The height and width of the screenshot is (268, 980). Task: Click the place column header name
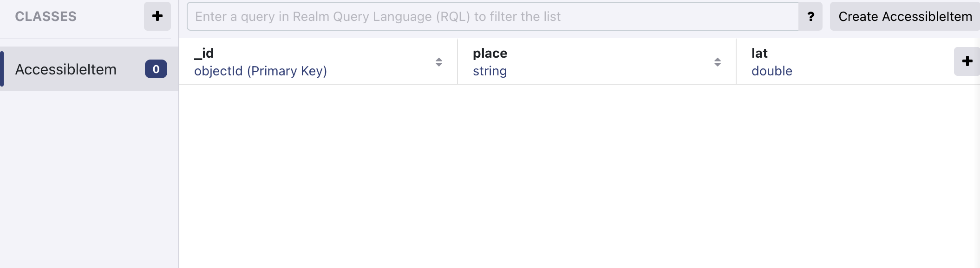[x=490, y=53]
